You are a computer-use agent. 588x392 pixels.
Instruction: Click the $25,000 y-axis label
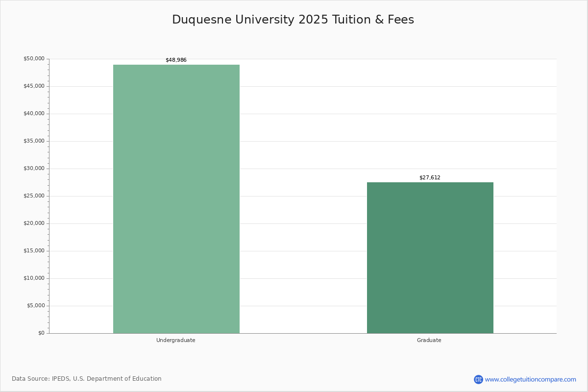tap(34, 196)
